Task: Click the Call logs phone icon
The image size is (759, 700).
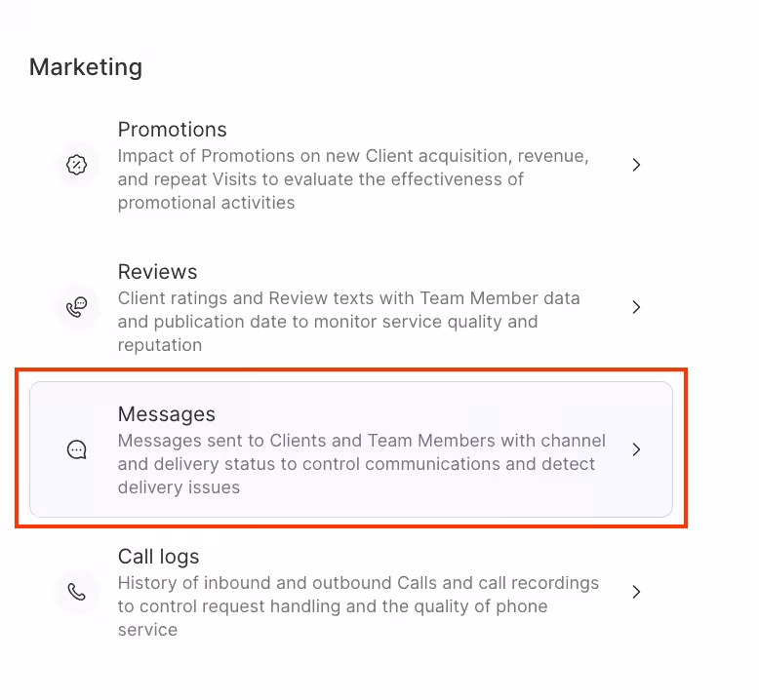Action: [x=77, y=592]
